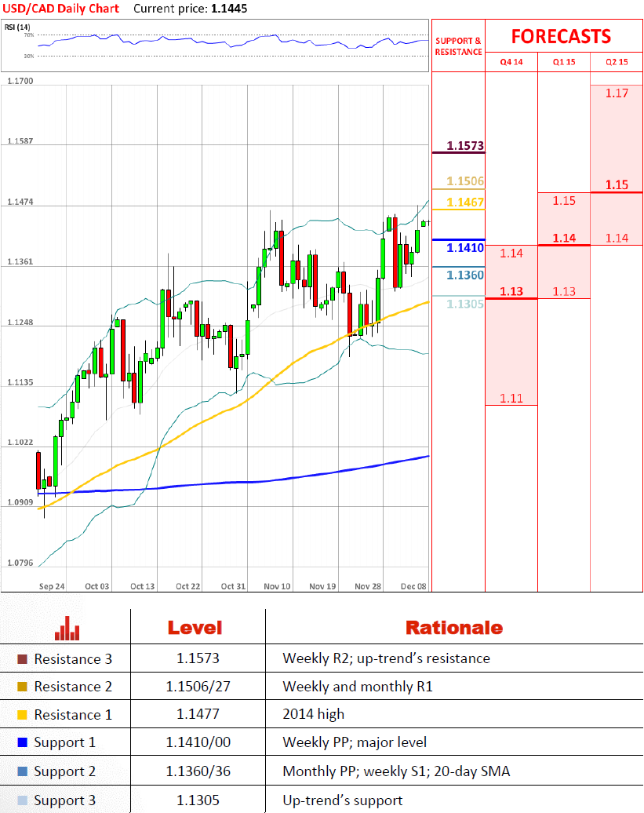
Task: Click the 1.1467 resistance level marker
Action: click(x=465, y=202)
